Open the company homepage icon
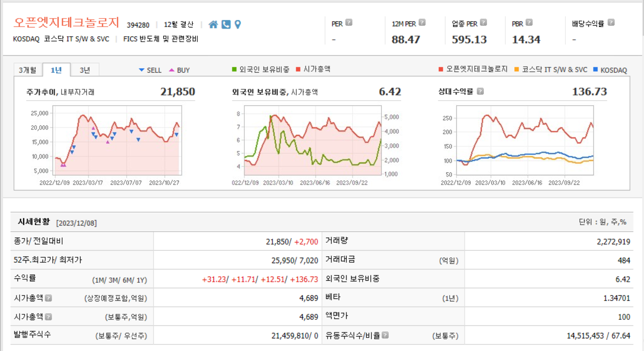The image size is (644, 351). (x=214, y=24)
